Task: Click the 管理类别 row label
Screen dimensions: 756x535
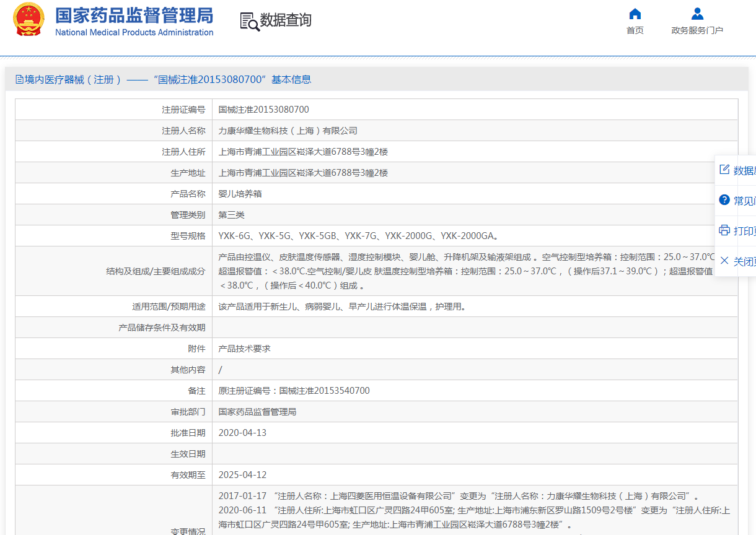Action: (x=188, y=215)
